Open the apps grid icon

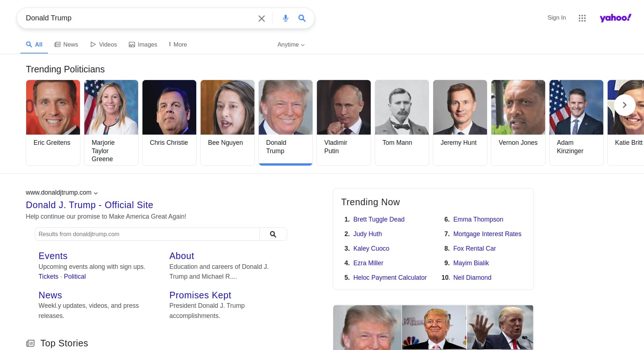[582, 18]
